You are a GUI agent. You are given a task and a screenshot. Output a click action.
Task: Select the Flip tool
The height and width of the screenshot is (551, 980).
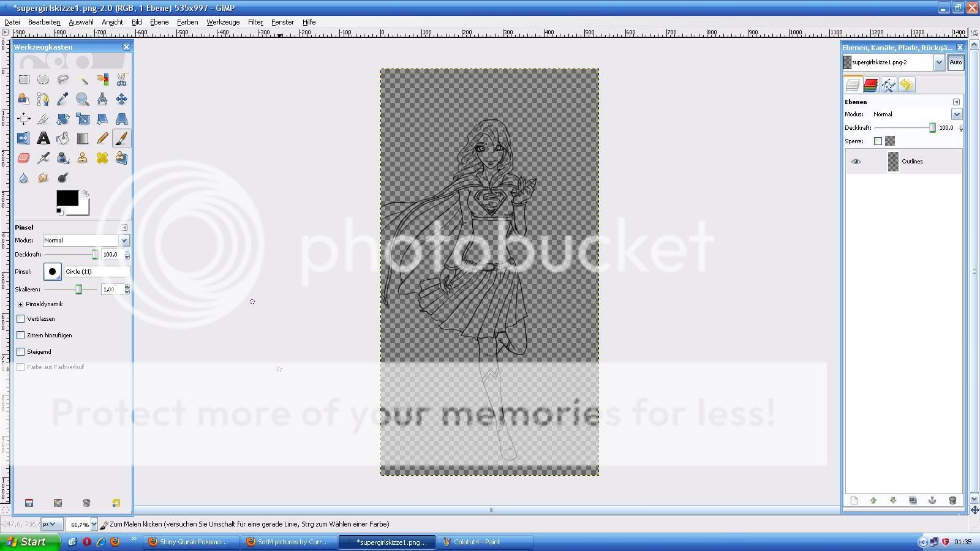point(23,138)
